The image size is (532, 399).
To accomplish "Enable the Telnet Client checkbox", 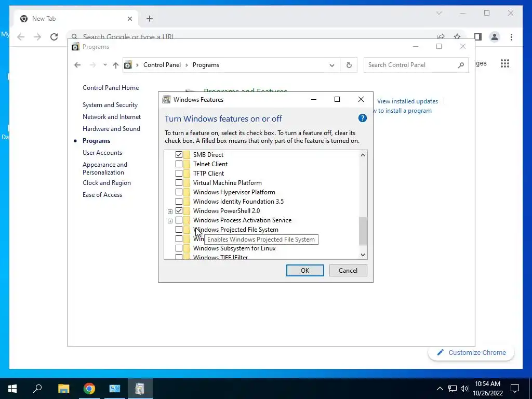I will coord(179,164).
